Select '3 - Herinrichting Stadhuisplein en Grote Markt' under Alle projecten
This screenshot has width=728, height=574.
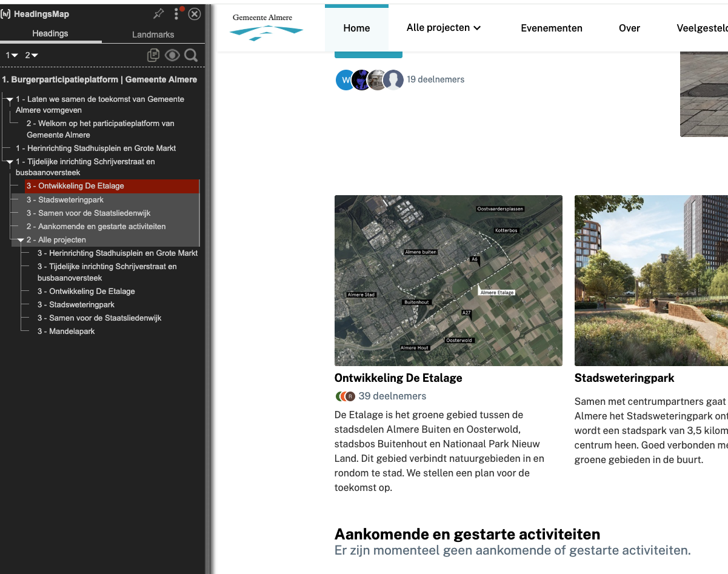coord(118,253)
